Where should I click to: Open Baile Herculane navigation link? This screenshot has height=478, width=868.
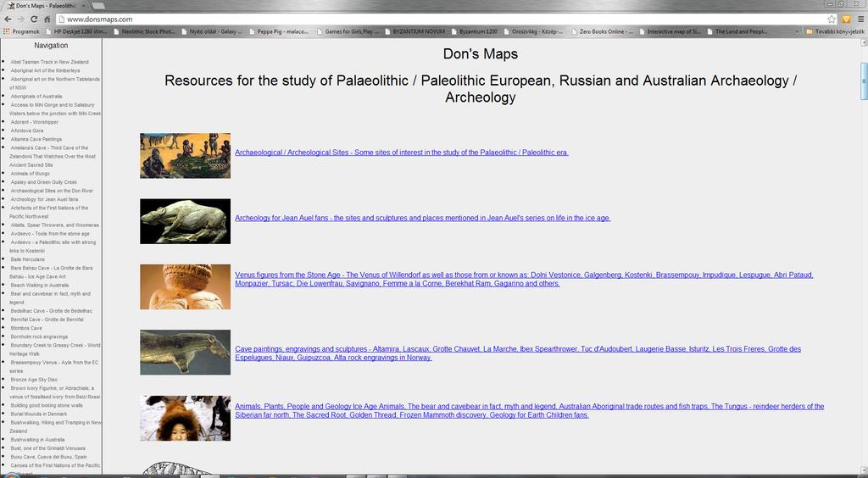[28, 259]
